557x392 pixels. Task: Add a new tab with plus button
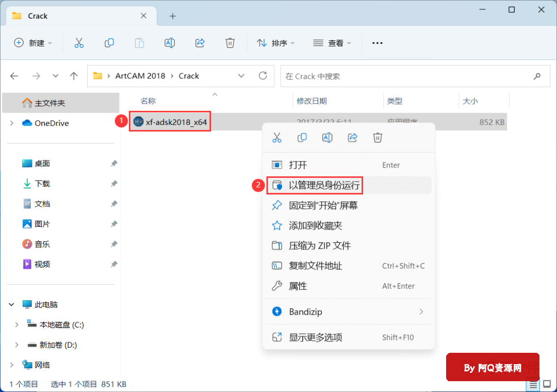click(x=173, y=16)
